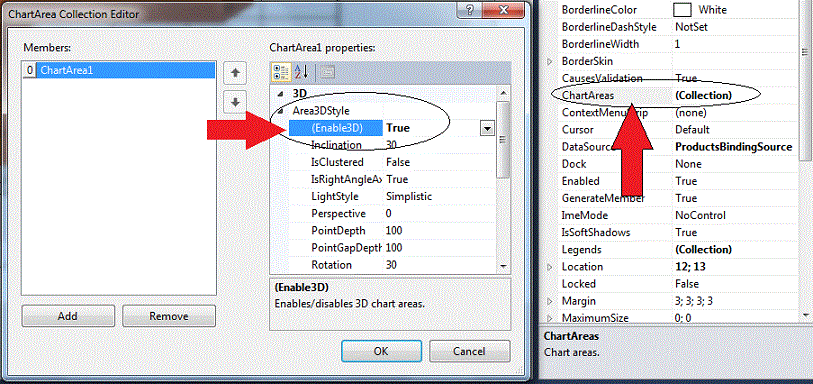Image resolution: width=813 pixels, height=384 pixels.
Task: Click the Remove button
Action: [169, 316]
